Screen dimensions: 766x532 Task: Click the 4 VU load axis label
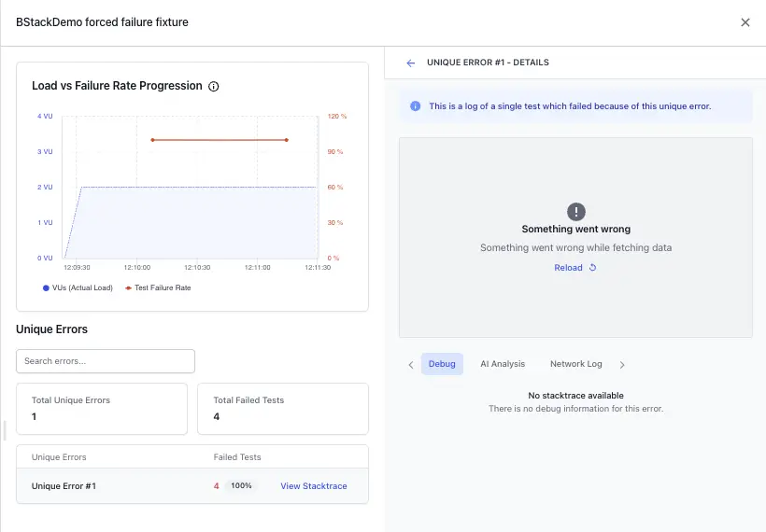[x=45, y=116]
